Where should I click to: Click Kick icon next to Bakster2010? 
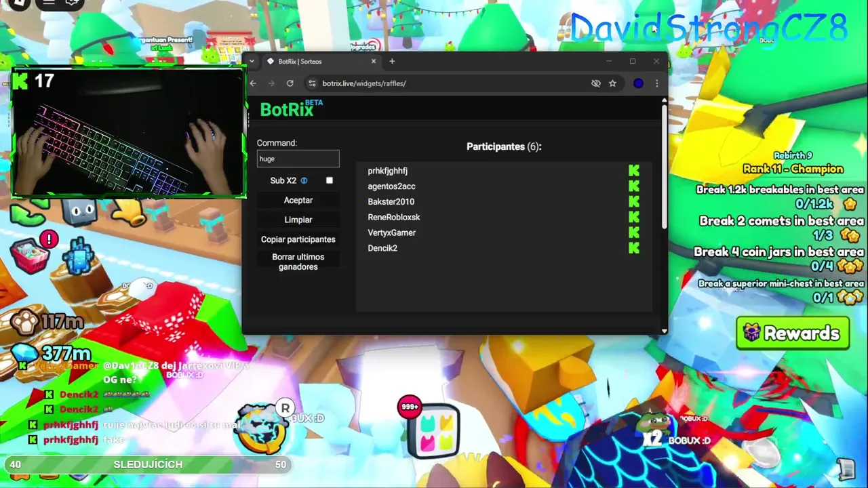click(634, 202)
